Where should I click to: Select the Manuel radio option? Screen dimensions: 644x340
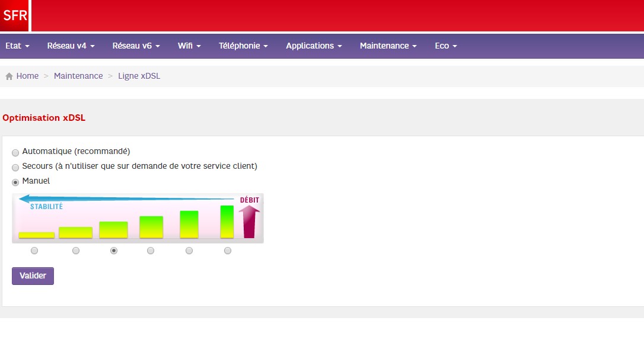15,182
